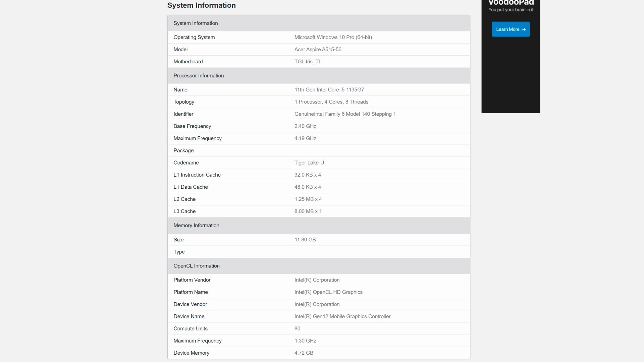The width and height of the screenshot is (644, 362).
Task: Click the 11th Gen Intel Core i5-1135G7 name
Action: click(329, 90)
